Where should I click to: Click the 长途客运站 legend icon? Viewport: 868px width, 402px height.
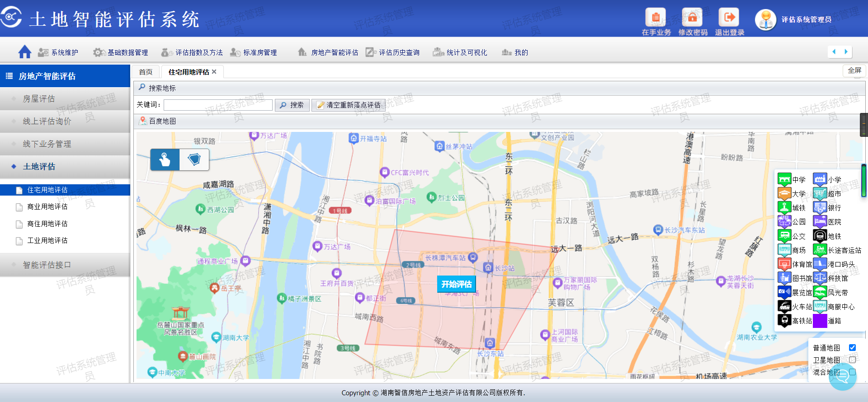(820, 250)
